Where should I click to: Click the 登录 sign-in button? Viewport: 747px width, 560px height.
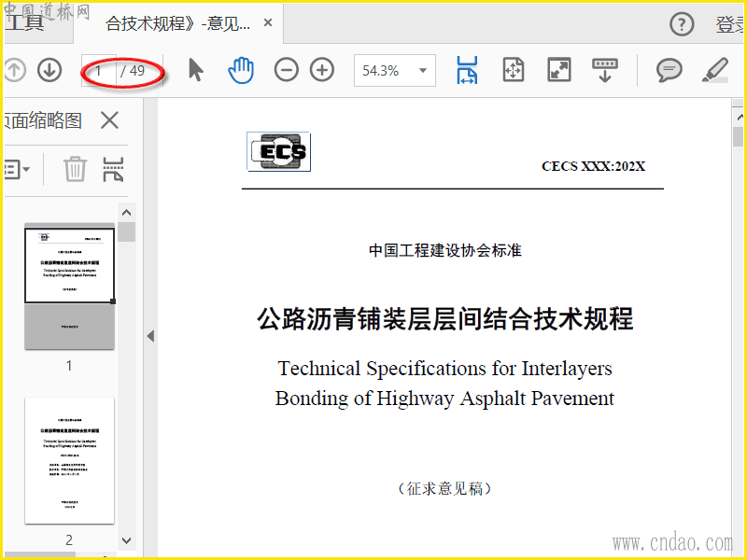pyautogui.click(x=729, y=24)
